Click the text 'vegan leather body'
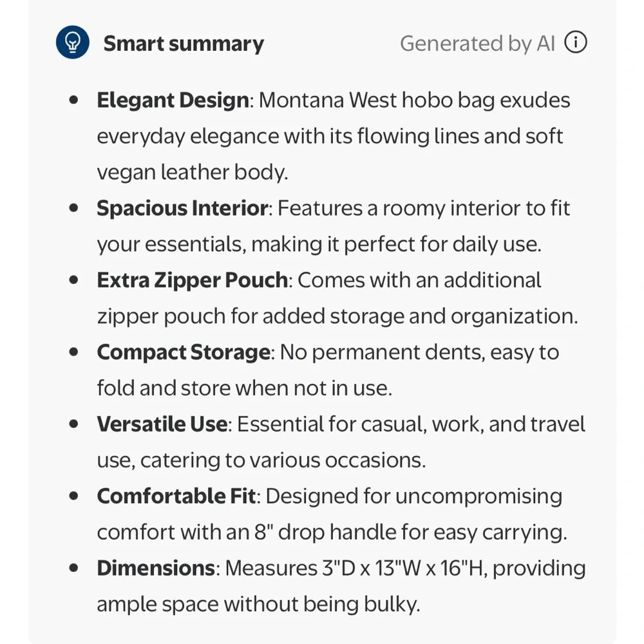Screen dimensions: 644x644 [x=190, y=173]
